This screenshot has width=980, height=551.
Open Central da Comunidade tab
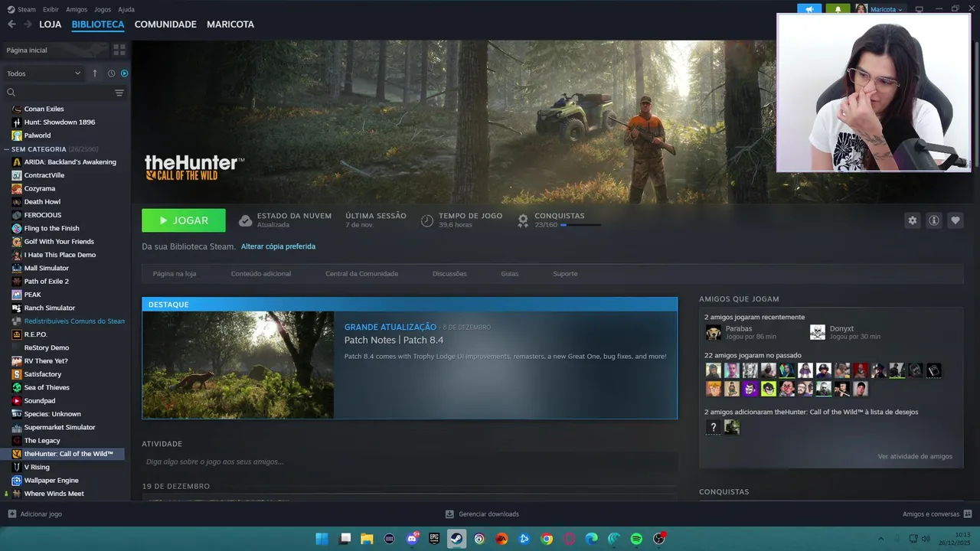[x=361, y=273]
